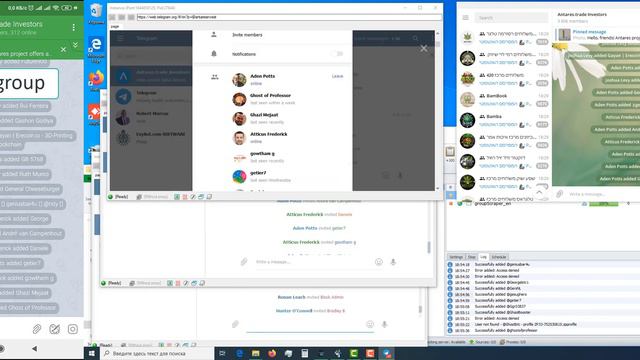
Task: Click Telegram hamburger menu in front browser
Action: tap(120, 38)
